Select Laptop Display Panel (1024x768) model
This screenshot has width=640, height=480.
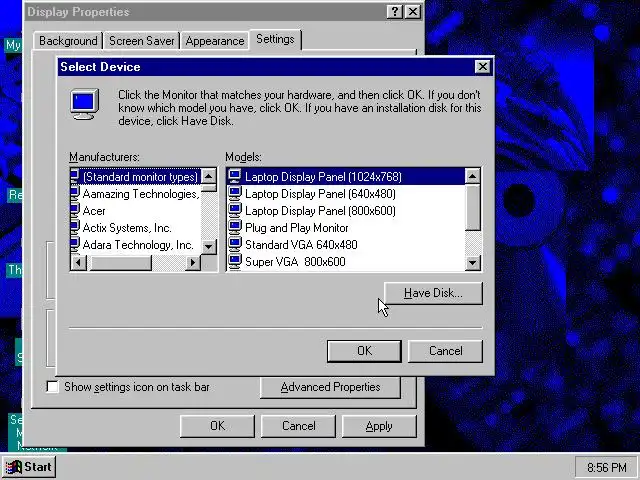pyautogui.click(x=346, y=176)
